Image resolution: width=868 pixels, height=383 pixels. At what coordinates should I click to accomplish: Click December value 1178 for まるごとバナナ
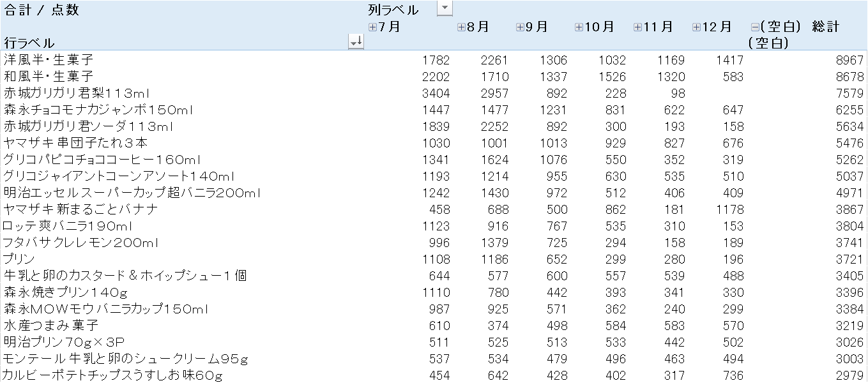pos(730,209)
